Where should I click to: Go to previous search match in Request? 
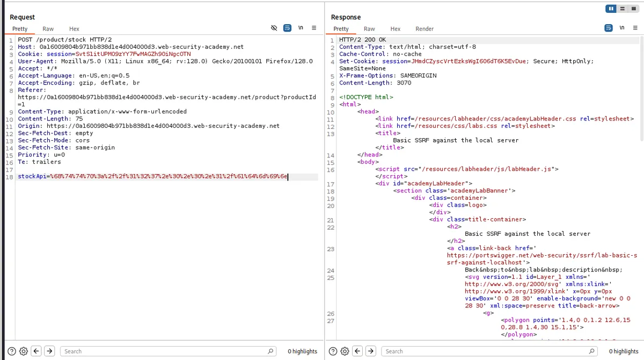(36, 351)
